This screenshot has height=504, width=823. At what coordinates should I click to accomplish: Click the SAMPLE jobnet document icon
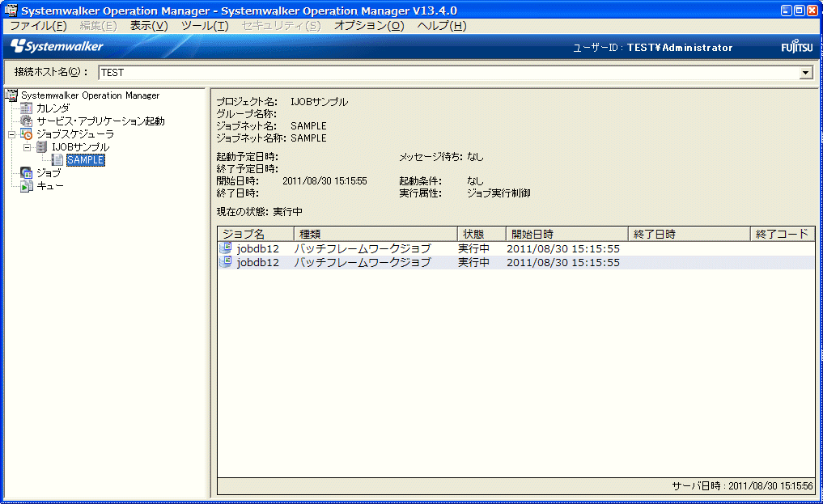tap(57, 160)
